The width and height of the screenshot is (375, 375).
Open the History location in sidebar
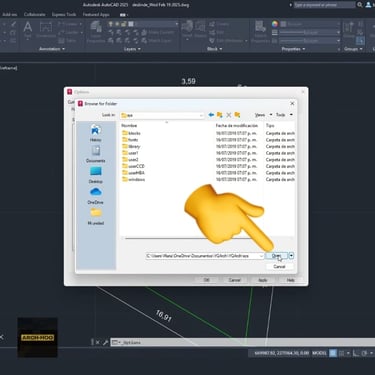click(x=96, y=133)
